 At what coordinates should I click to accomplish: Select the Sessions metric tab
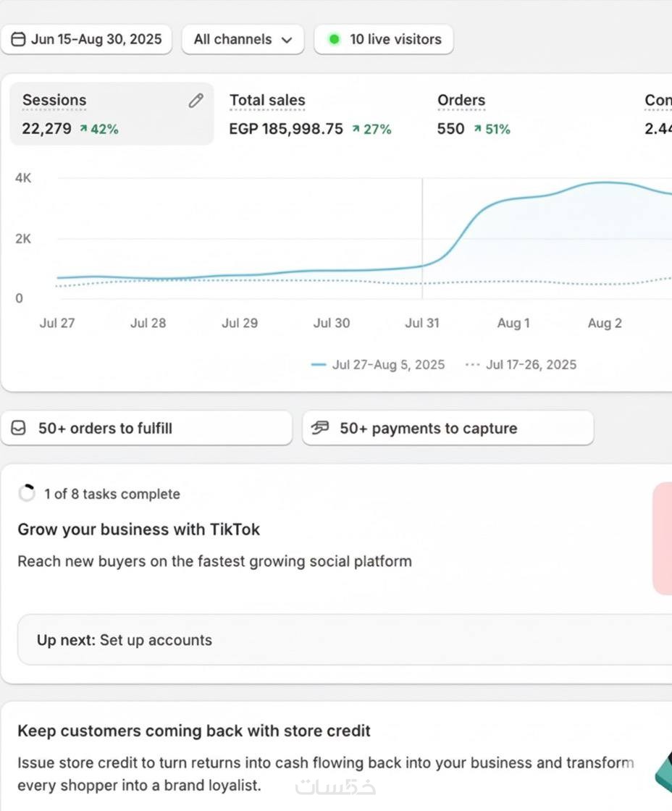[x=112, y=114]
